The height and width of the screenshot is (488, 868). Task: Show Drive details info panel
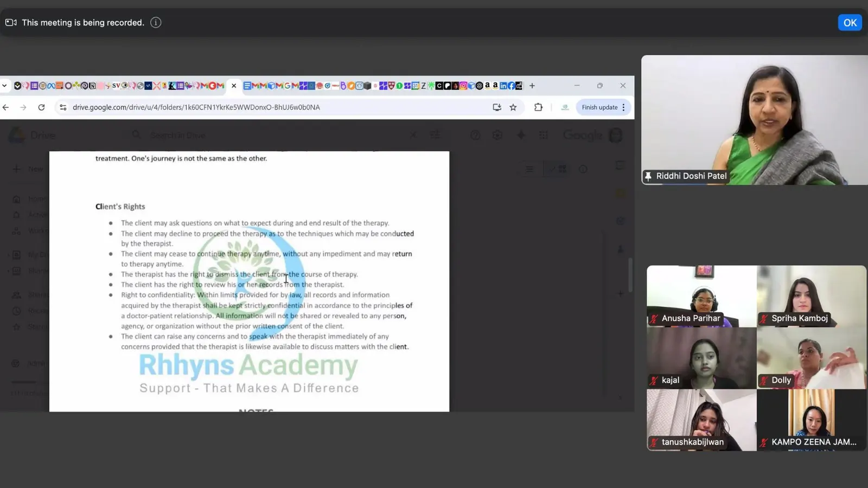click(583, 169)
